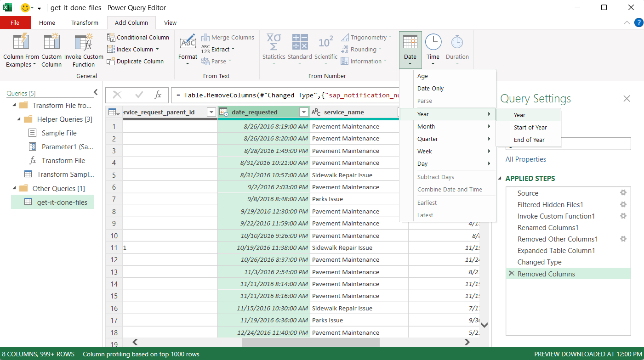The image size is (644, 360).
Task: Click the formula bar text
Action: pyautogui.click(x=287, y=95)
